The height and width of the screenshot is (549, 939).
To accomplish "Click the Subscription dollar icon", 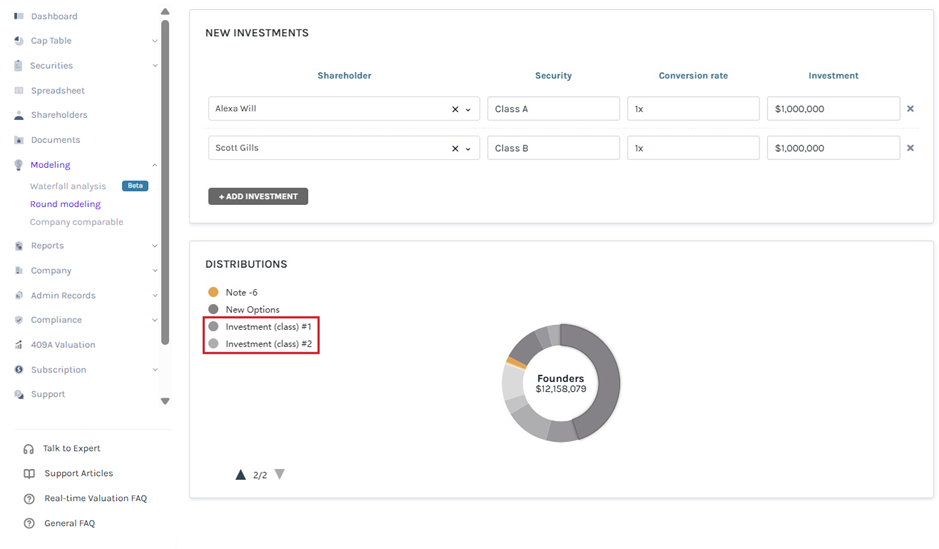I will (19, 370).
